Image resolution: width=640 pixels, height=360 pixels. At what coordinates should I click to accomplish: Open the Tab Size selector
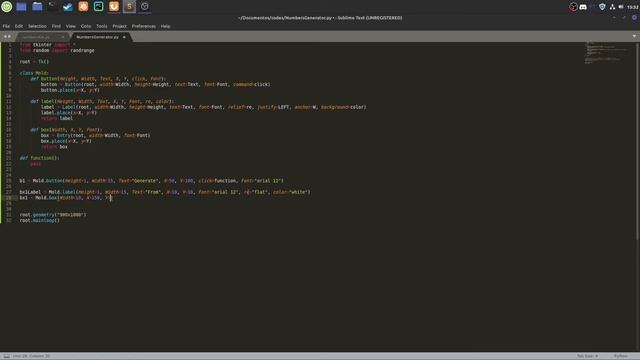point(587,356)
